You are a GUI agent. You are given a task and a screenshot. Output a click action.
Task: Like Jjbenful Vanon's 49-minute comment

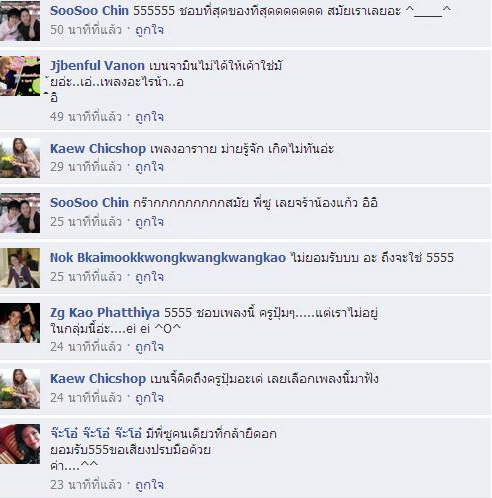pos(149,117)
